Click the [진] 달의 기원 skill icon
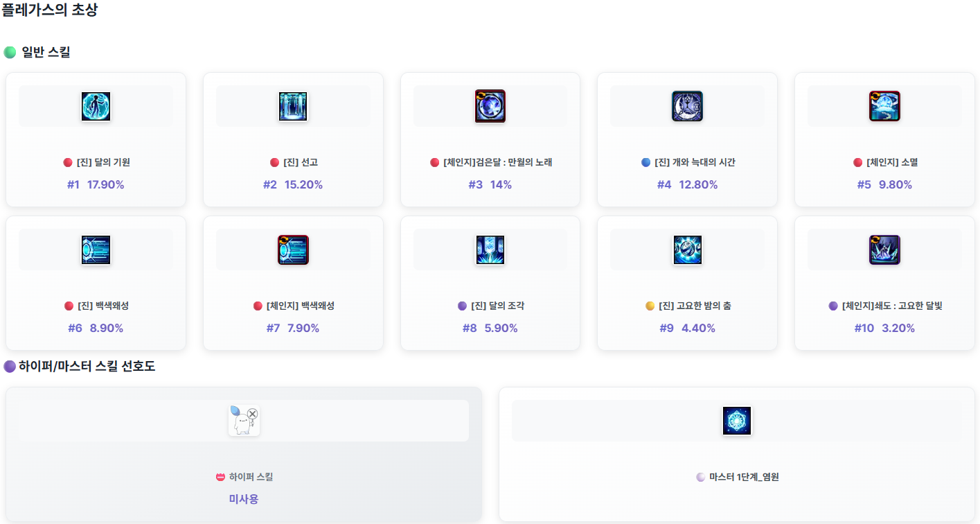Viewport: 980px width, 524px height. (x=96, y=107)
